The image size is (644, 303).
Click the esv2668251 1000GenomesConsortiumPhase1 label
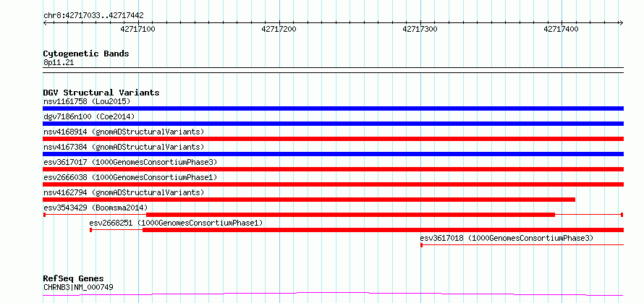[x=176, y=223]
